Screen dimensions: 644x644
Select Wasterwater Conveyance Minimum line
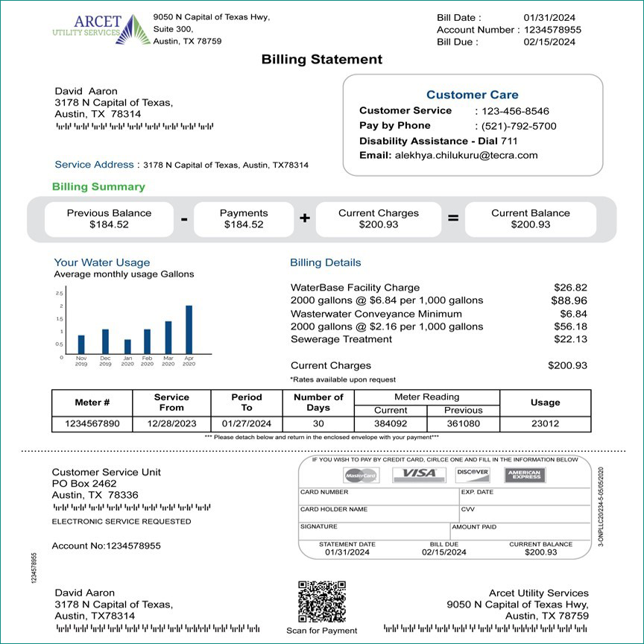point(438,314)
